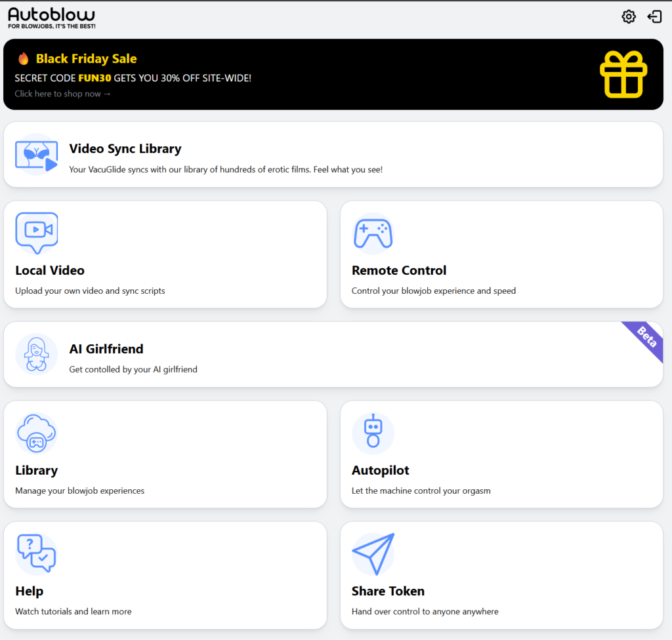
Task: Click the 'Hand over control to anyone anywhere' text
Action: pos(425,611)
